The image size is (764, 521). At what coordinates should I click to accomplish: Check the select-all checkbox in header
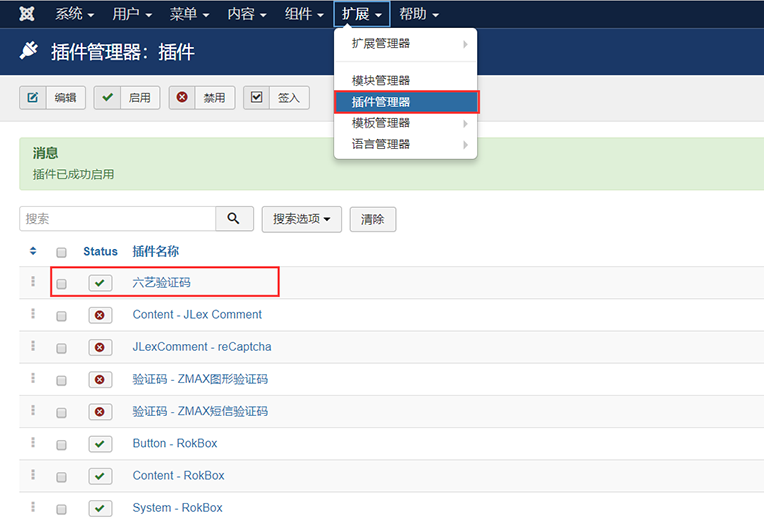(x=62, y=252)
